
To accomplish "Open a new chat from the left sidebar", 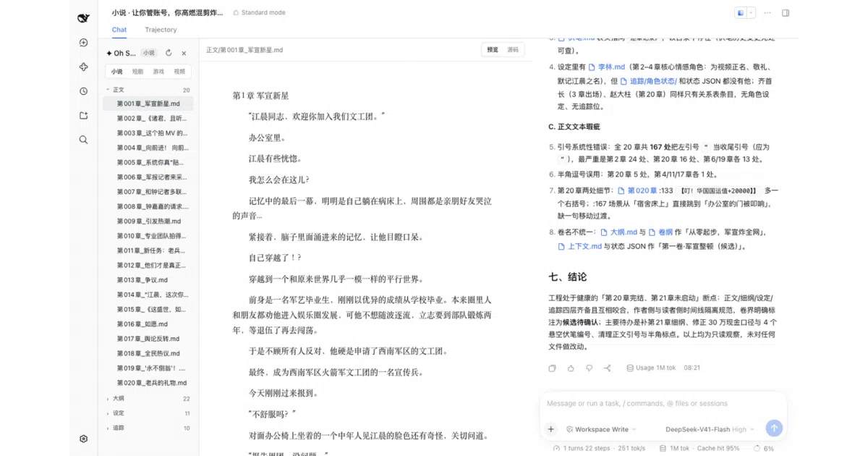I will [x=83, y=43].
